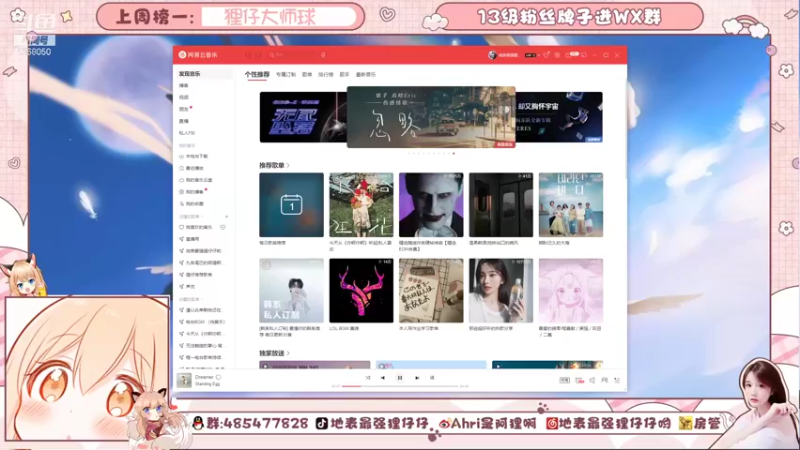Open the LOL BGM 集锦 playlist cover
800x450 pixels.
(x=361, y=290)
